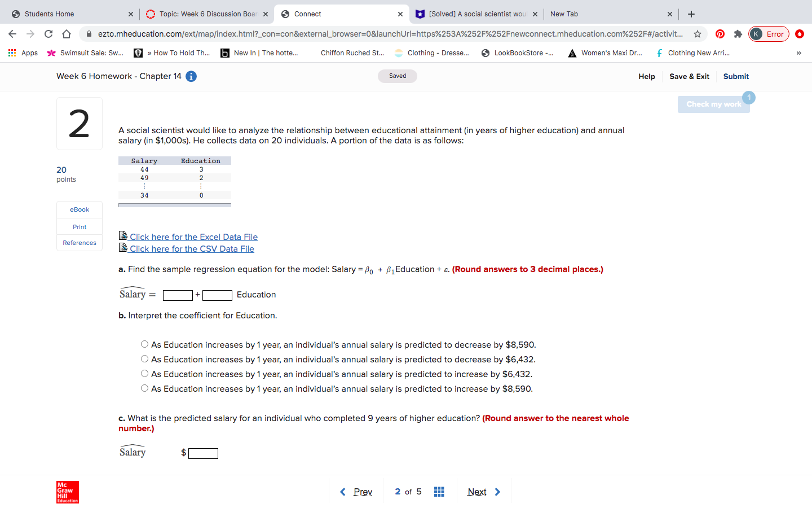
Task: Close the New Tab tab
Action: click(x=670, y=14)
